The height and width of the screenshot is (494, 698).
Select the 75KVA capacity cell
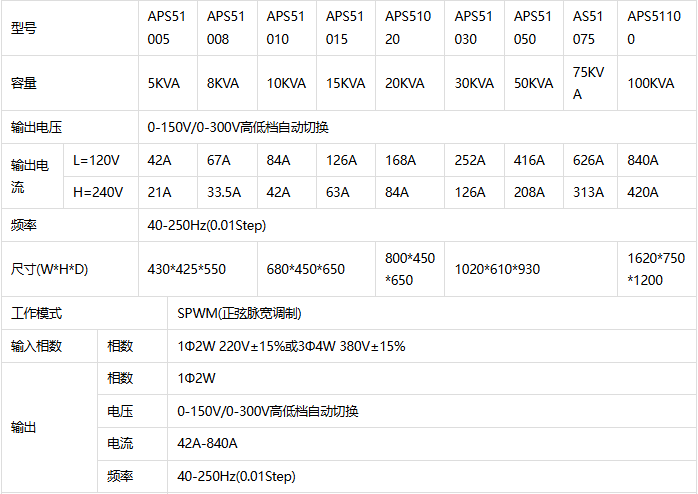click(589, 84)
